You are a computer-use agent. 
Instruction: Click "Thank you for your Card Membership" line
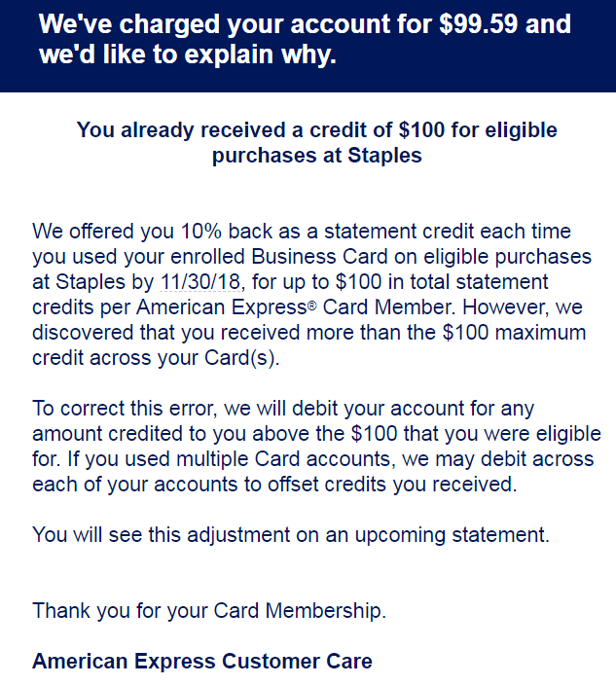209,610
